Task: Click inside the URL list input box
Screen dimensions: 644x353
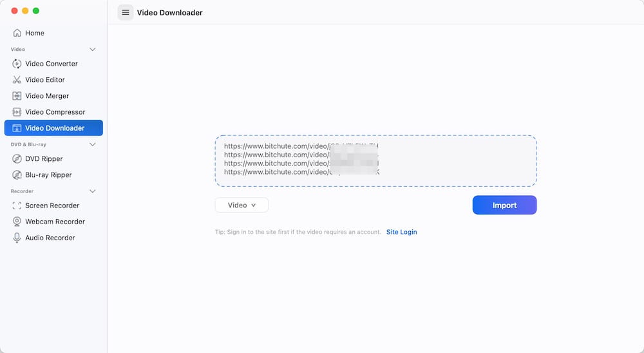Action: (376, 160)
